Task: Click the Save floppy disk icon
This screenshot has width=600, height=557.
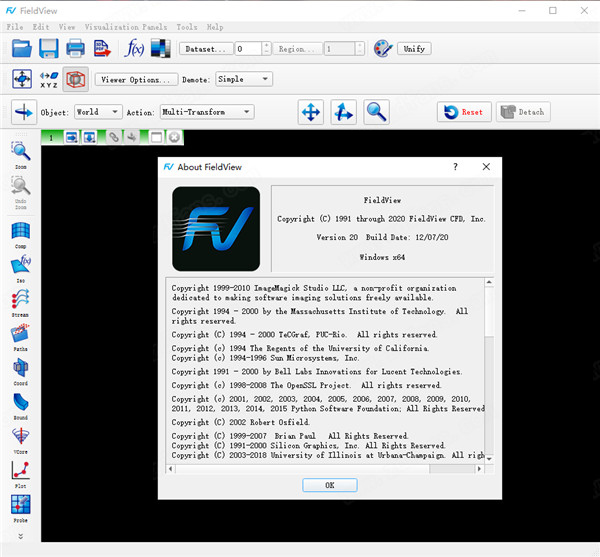Action: point(49,49)
